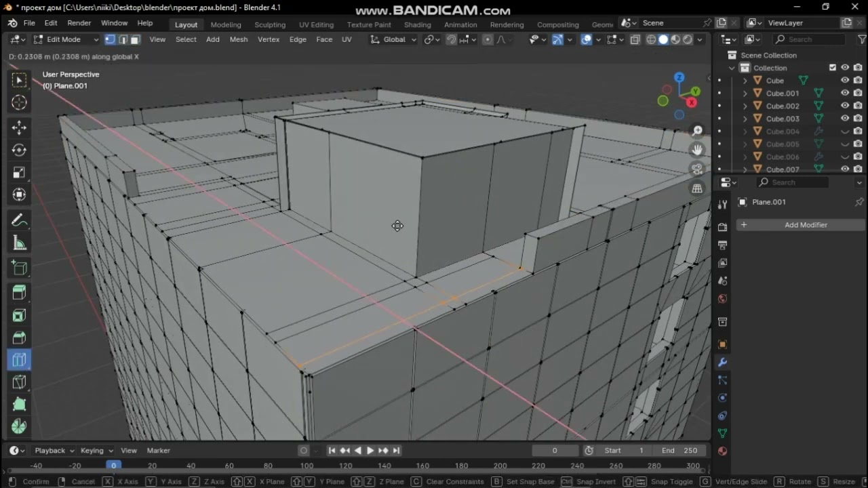Toggle snapping magnet
The height and width of the screenshot is (488, 868).
click(451, 39)
